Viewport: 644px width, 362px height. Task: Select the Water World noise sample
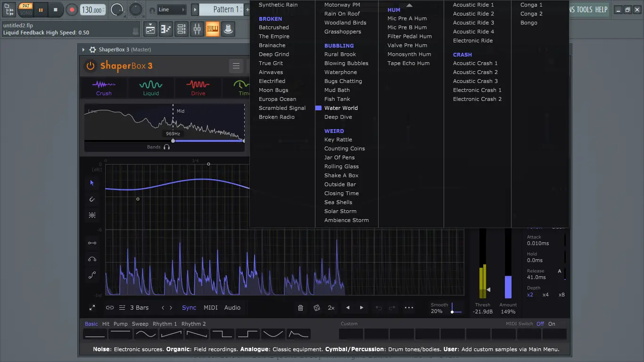(341, 108)
